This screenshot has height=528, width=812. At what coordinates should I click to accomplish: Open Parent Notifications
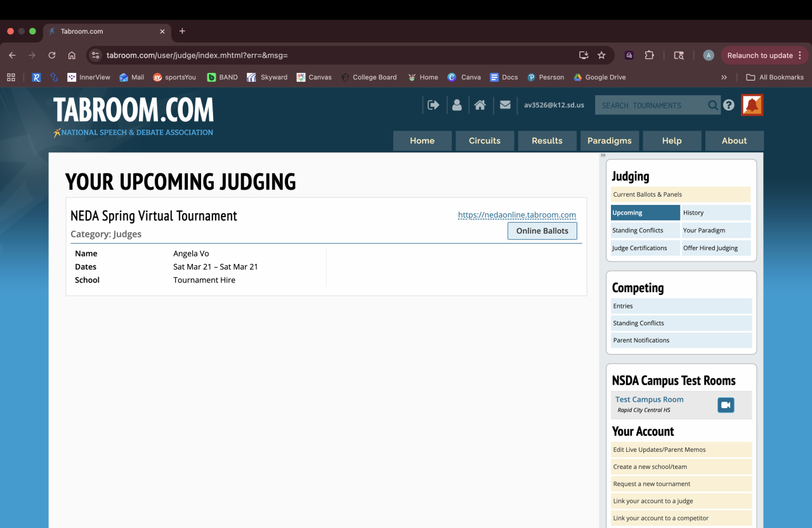[681, 340]
